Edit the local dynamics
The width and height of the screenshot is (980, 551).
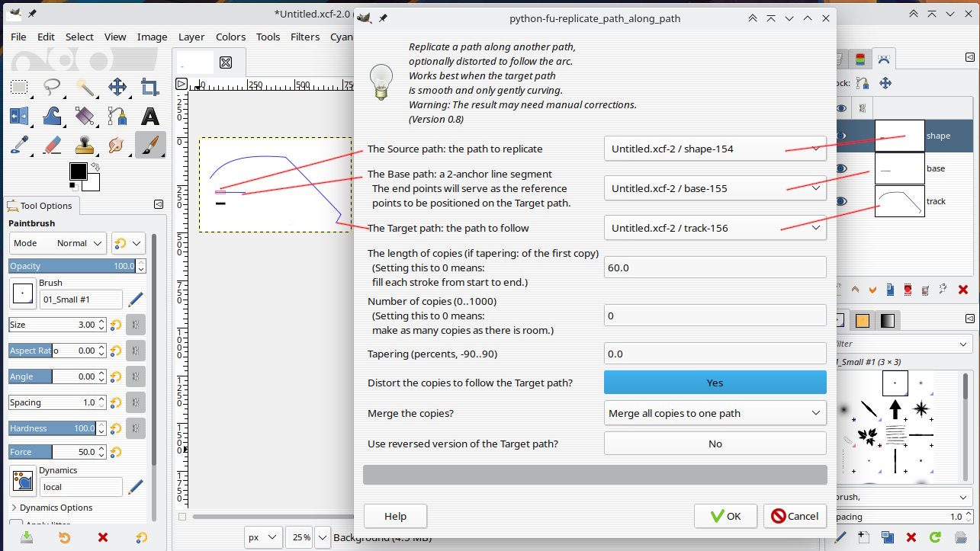coord(136,487)
